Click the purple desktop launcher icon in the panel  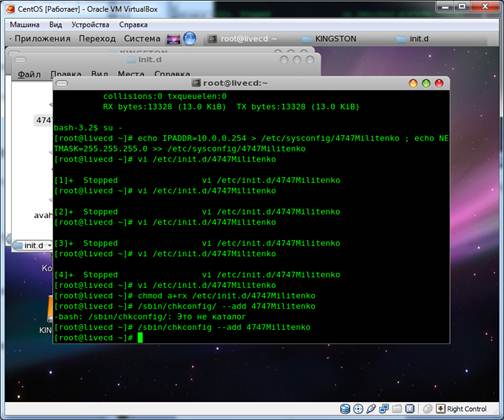(x=173, y=39)
